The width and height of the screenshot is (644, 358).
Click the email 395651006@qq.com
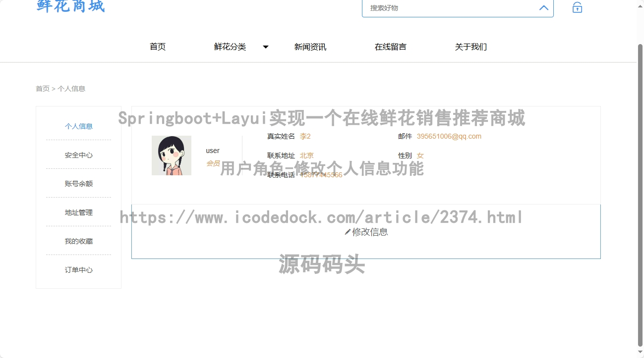pos(449,136)
